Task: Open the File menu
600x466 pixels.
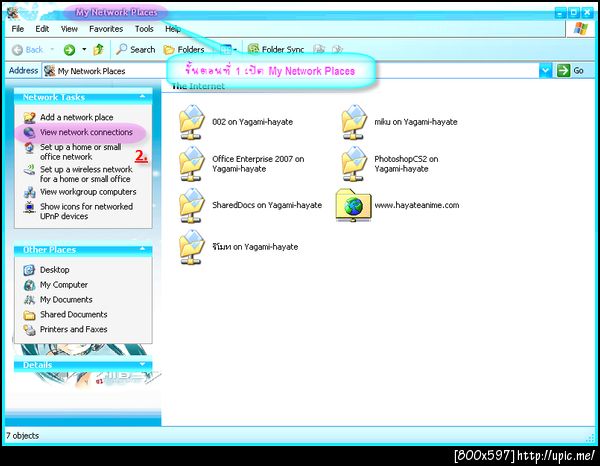Action: point(18,29)
